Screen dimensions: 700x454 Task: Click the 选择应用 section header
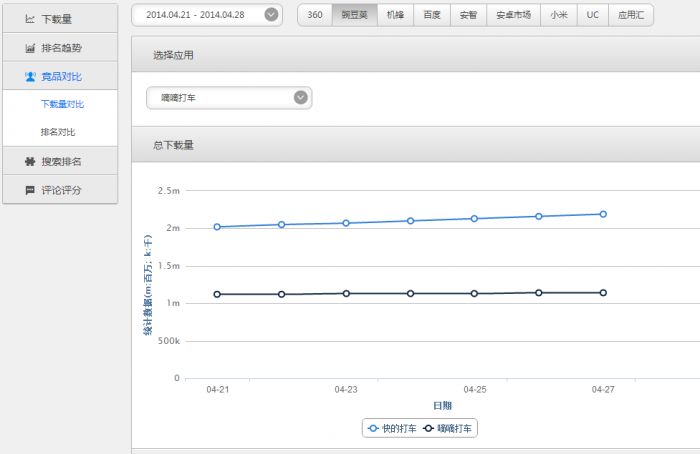(x=416, y=54)
